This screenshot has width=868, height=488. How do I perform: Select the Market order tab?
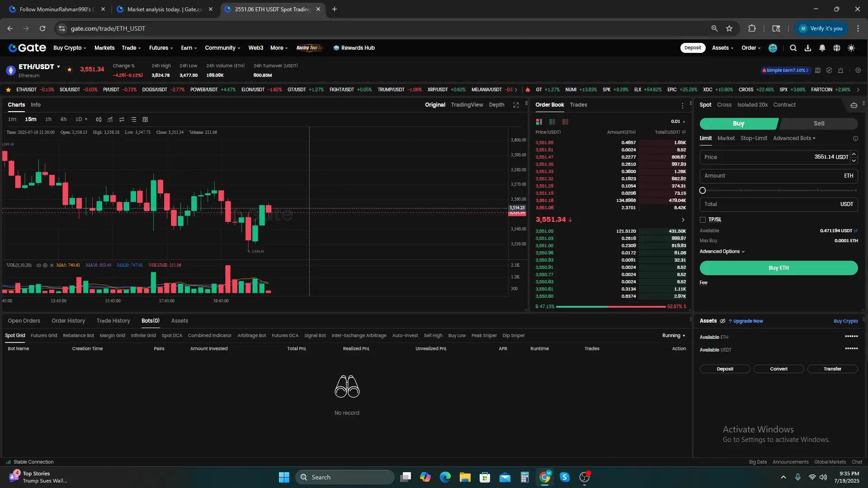click(726, 138)
